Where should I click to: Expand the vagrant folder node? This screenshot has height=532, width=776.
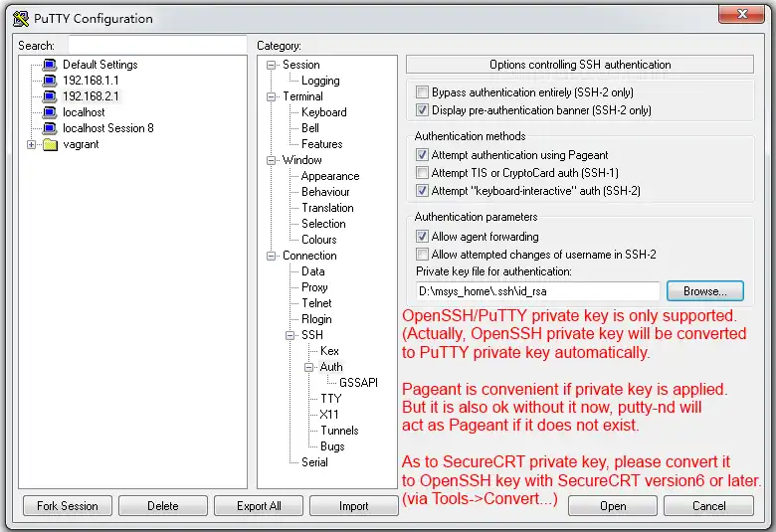tap(31, 144)
